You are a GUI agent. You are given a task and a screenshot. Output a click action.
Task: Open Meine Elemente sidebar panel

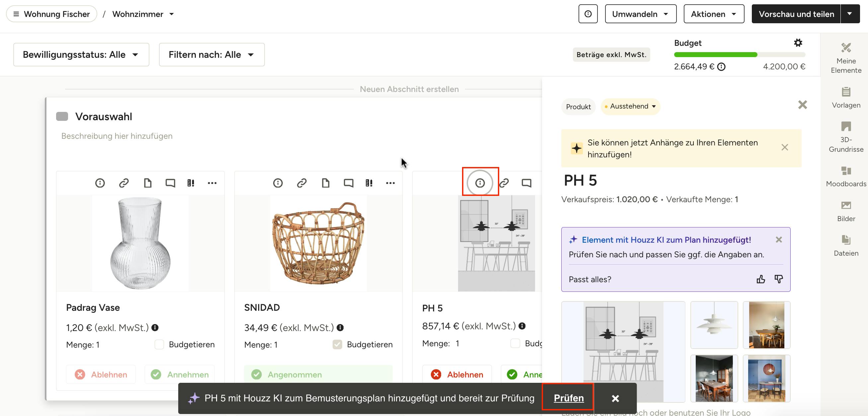point(846,58)
